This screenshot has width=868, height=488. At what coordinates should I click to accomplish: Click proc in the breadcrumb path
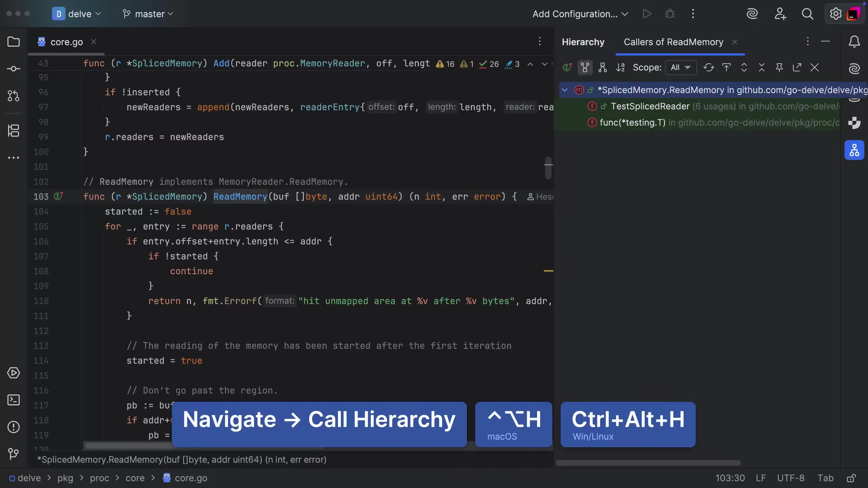coord(99,478)
